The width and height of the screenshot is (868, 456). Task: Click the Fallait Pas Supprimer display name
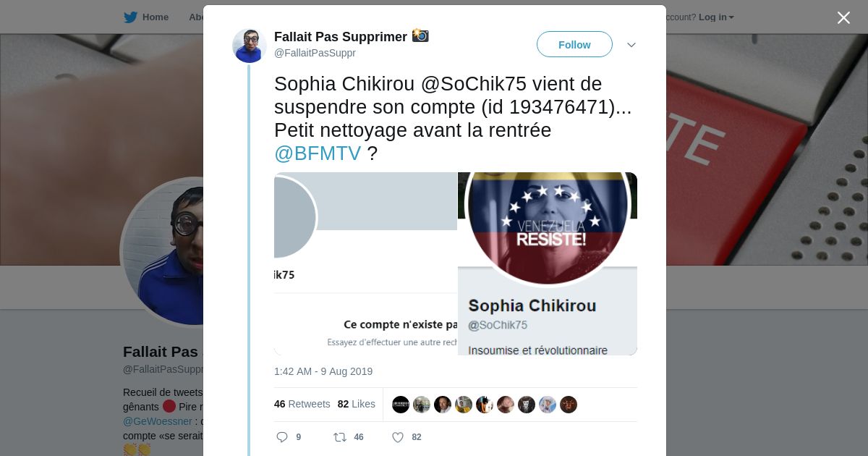[x=341, y=36]
